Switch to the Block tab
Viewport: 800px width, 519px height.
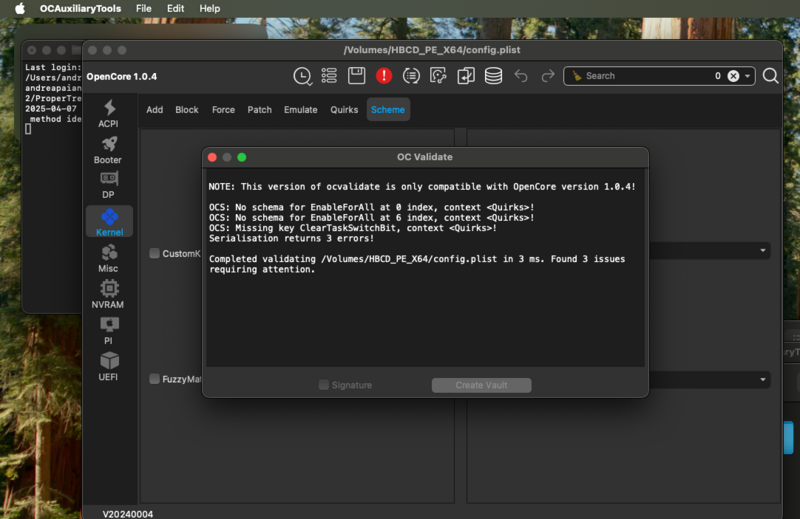187,110
